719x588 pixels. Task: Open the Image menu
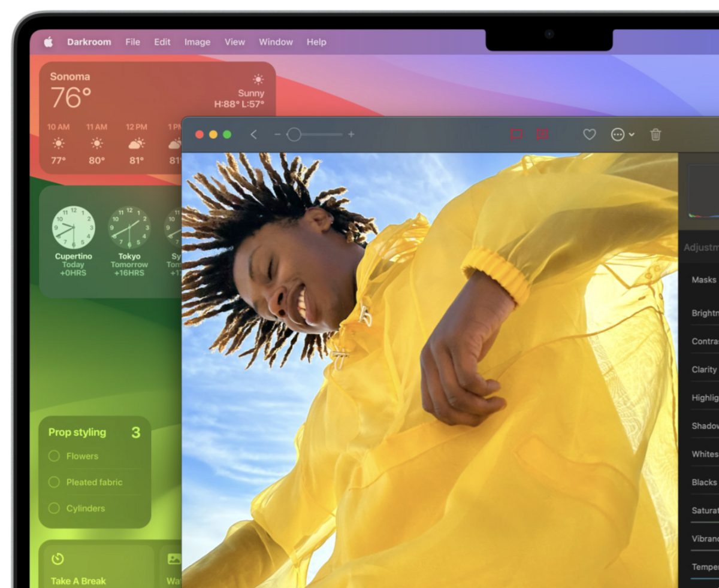coord(197,42)
